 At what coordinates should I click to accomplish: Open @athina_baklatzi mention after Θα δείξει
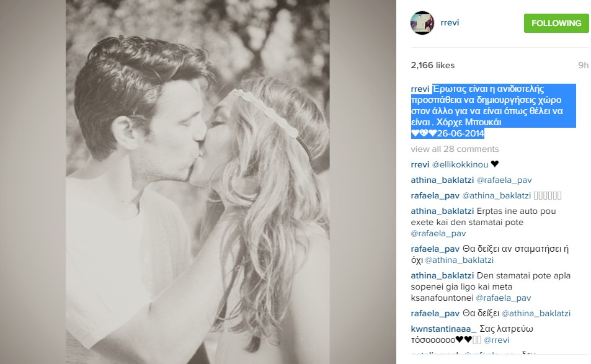tap(536, 314)
